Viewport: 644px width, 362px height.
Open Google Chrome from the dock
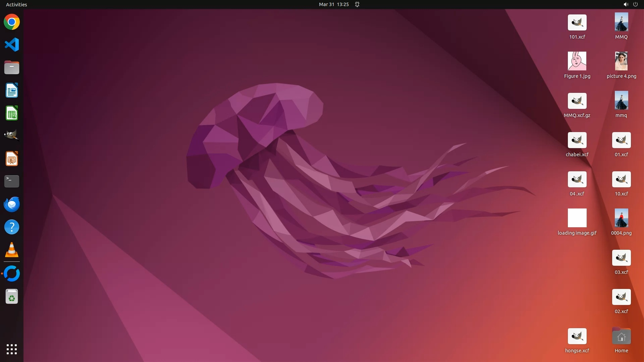click(12, 22)
